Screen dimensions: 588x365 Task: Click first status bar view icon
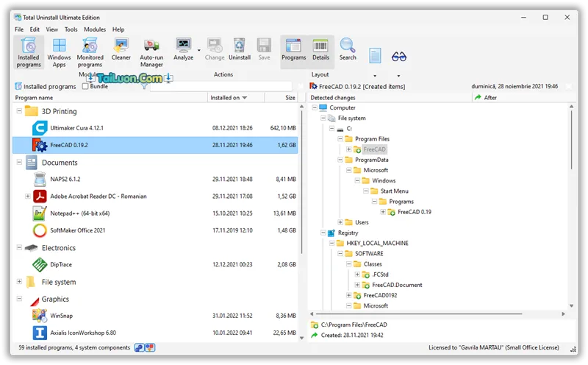tap(140, 348)
